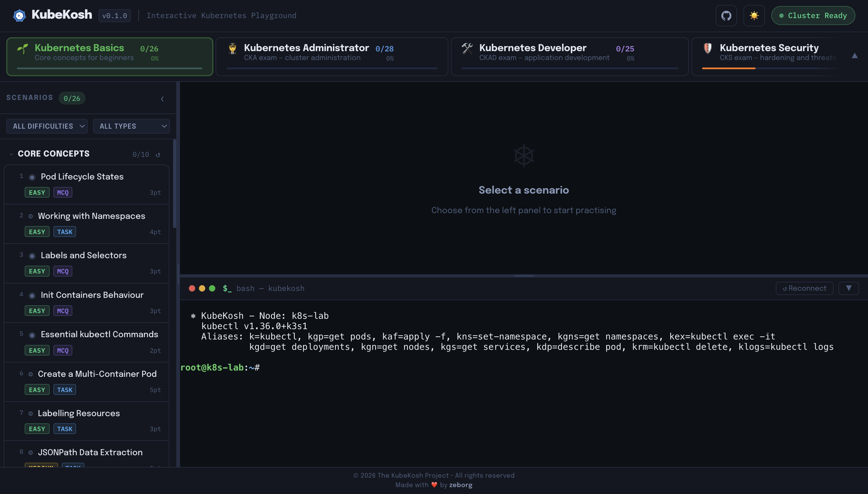Collapse course bar with up triangle
This screenshot has width=868, height=494.
tap(855, 56)
